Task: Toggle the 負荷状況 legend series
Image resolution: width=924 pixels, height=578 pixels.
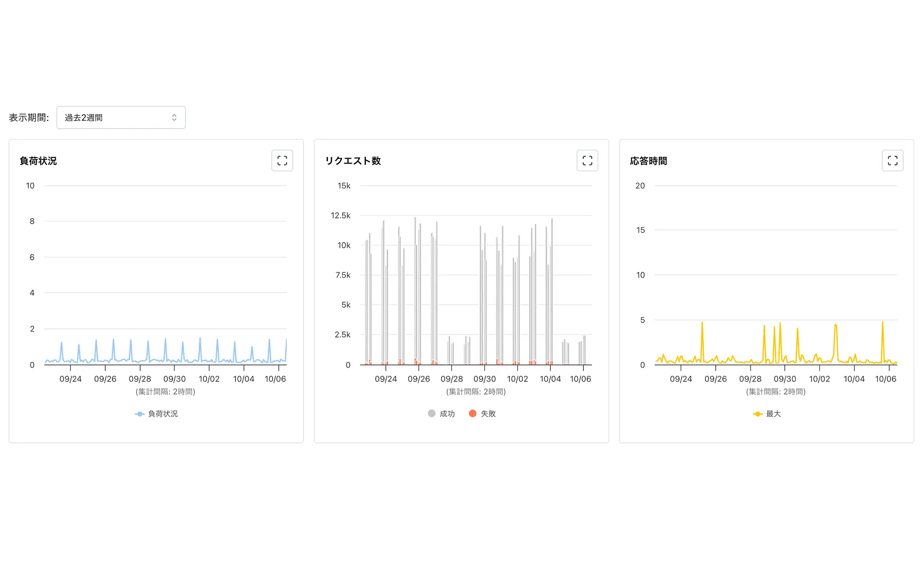Action: [x=163, y=414]
